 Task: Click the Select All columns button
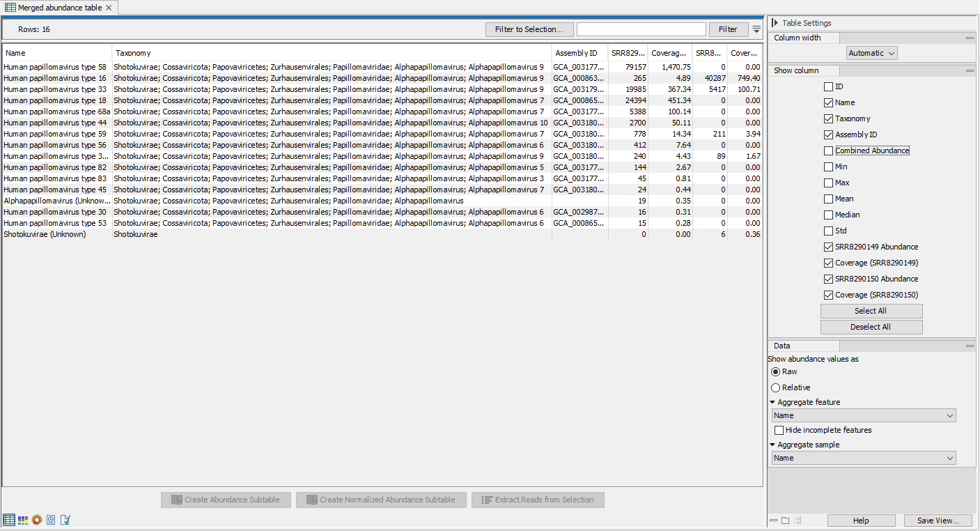pyautogui.click(x=871, y=311)
